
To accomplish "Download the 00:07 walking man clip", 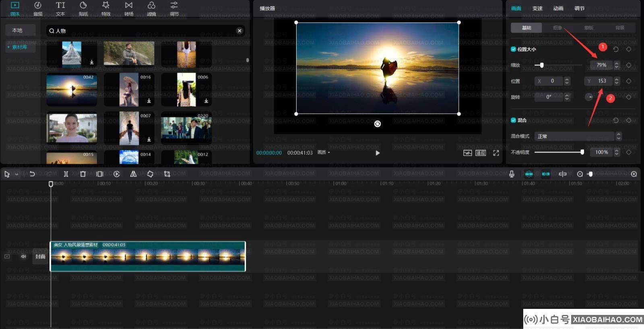I will [149, 139].
